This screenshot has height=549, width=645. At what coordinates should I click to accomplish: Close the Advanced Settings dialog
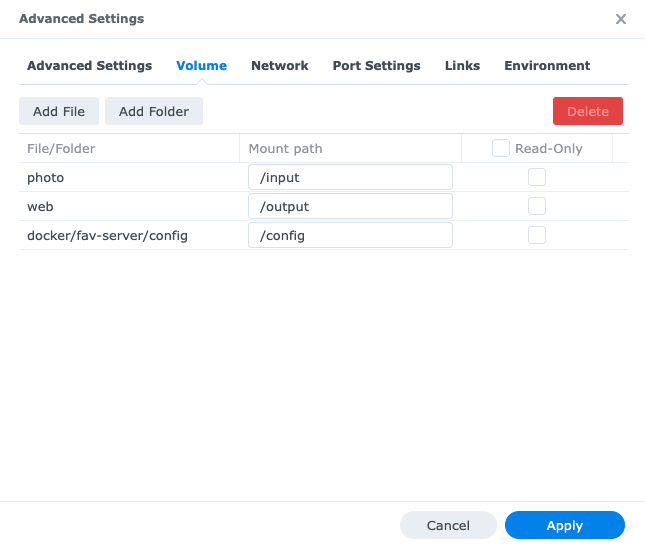click(x=621, y=19)
